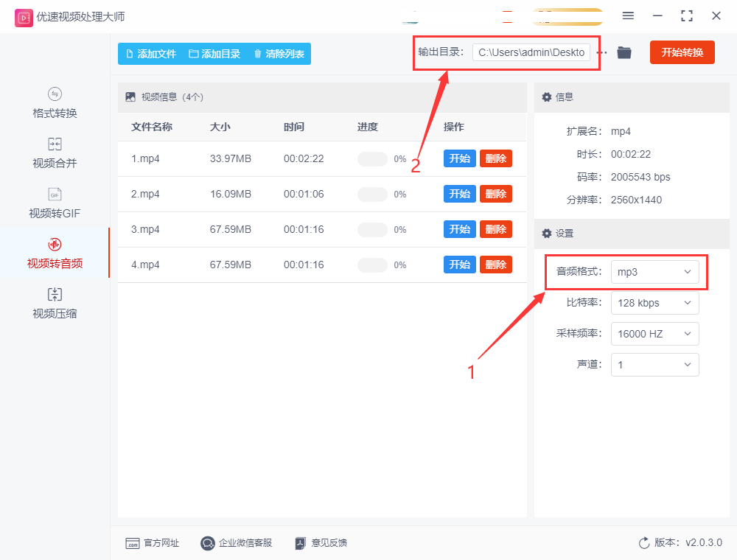This screenshot has height=560, width=737.
Task: Check version update refresh icon
Action: click(x=644, y=543)
